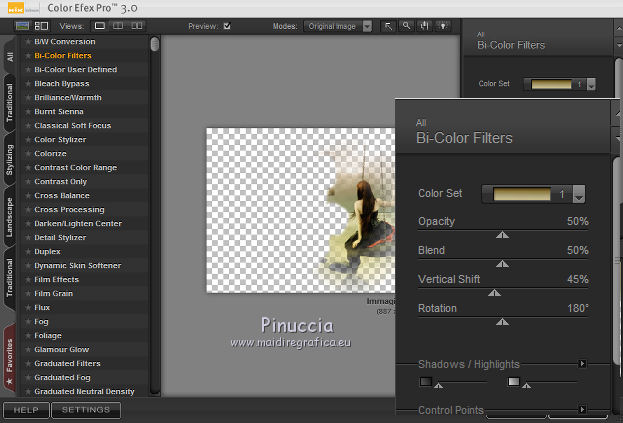The image size is (623, 423).
Task: Switch to single image view
Action: click(x=101, y=26)
